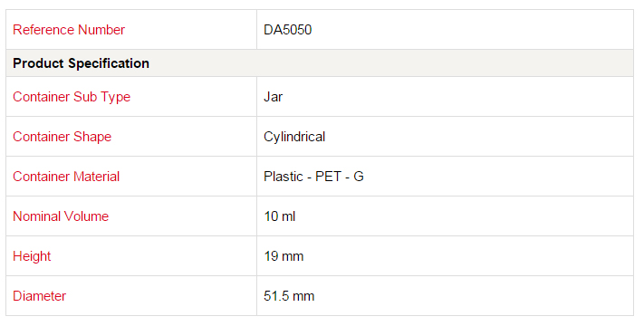Click the Reference Number label

point(69,30)
